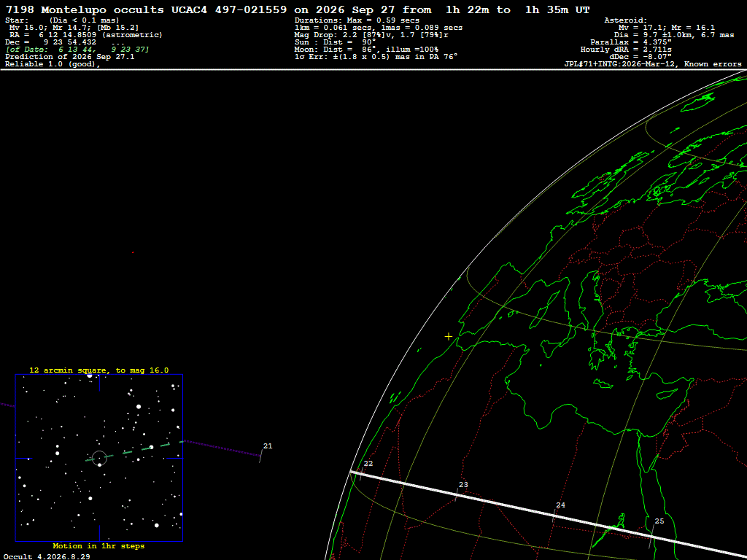Click the 'Durations: Max = 0.59 secs' line
The width and height of the screenshot is (747, 560).
coord(357,20)
